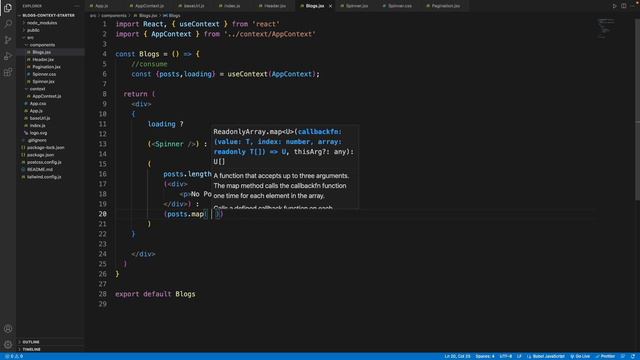Screen dimensions: 640x360
Task: Open Explorer panel more actions ellipsis
Action: (x=77, y=6)
